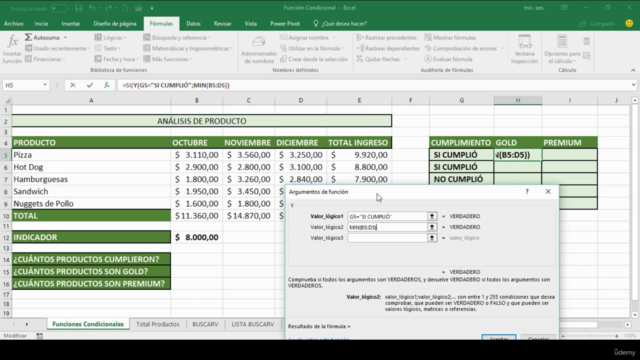Collapse dialog via Valor_lógico2 range button

[x=431, y=227]
